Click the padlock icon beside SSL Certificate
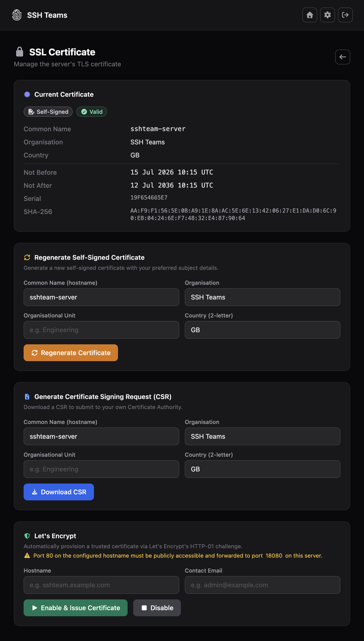 coord(19,52)
